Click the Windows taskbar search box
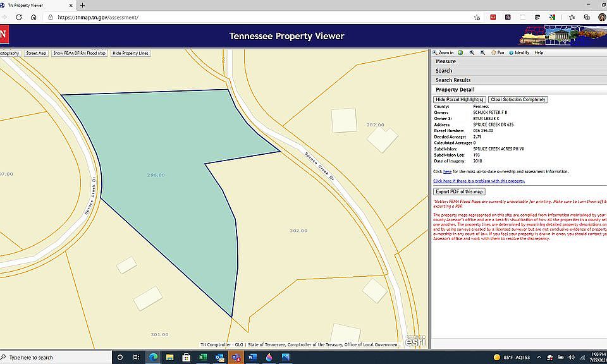 click(x=56, y=358)
